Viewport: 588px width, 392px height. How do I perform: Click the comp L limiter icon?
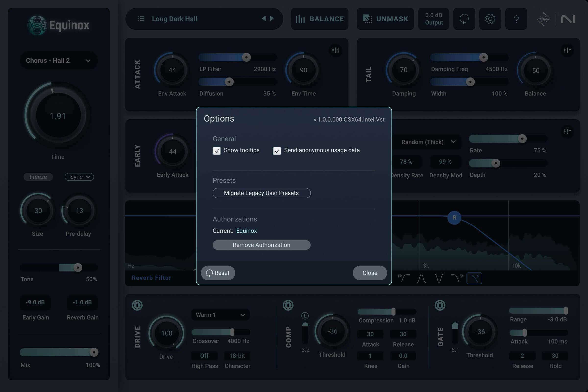(x=305, y=316)
